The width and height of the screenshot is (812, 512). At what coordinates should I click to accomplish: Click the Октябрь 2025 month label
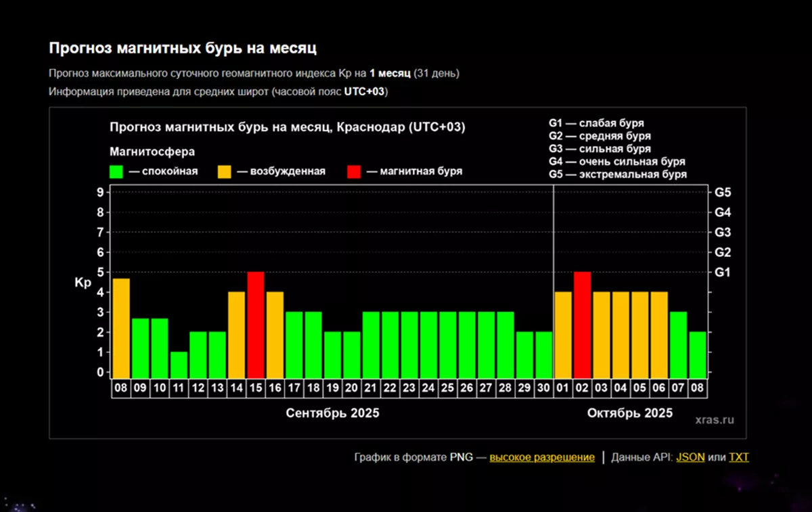(x=629, y=413)
